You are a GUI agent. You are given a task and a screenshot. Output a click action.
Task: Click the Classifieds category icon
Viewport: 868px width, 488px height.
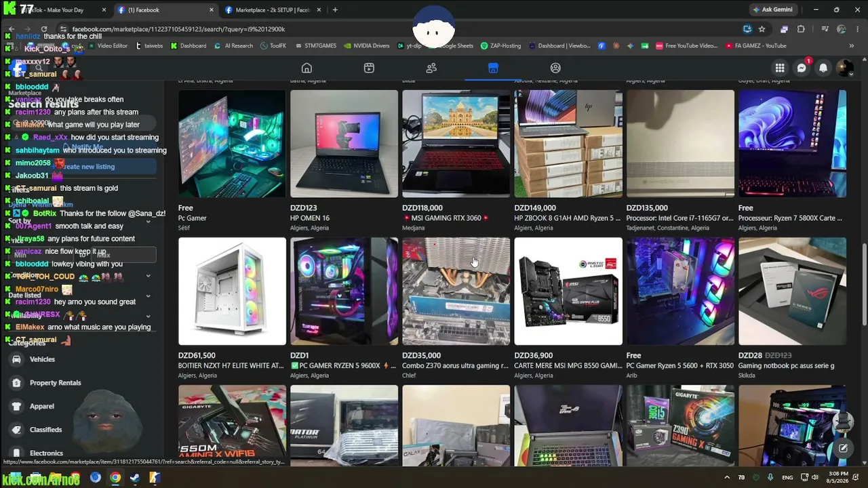(16, 430)
